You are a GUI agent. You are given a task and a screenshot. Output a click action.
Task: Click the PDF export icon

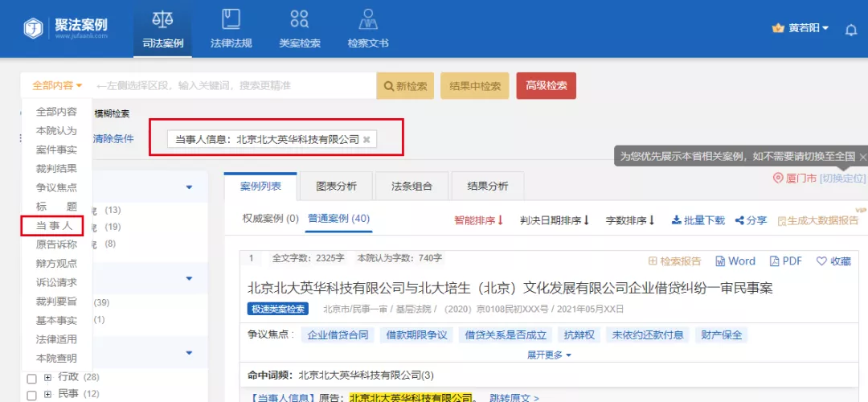774,261
